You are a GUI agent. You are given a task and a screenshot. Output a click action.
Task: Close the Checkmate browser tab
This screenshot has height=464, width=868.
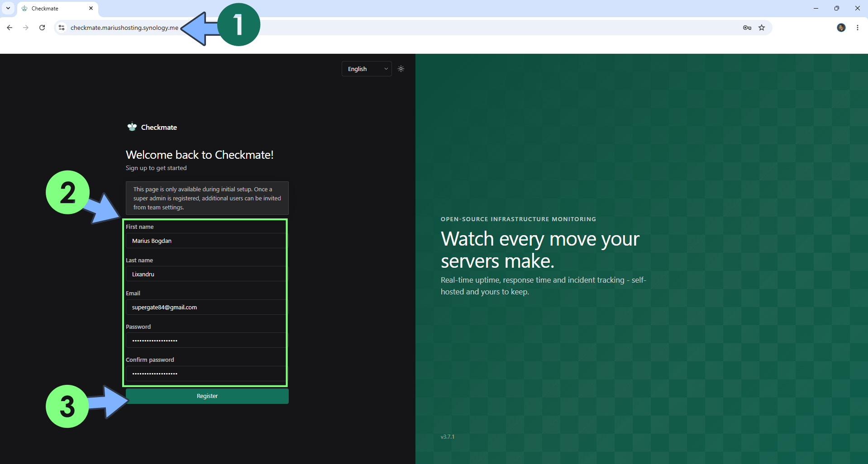pos(91,8)
